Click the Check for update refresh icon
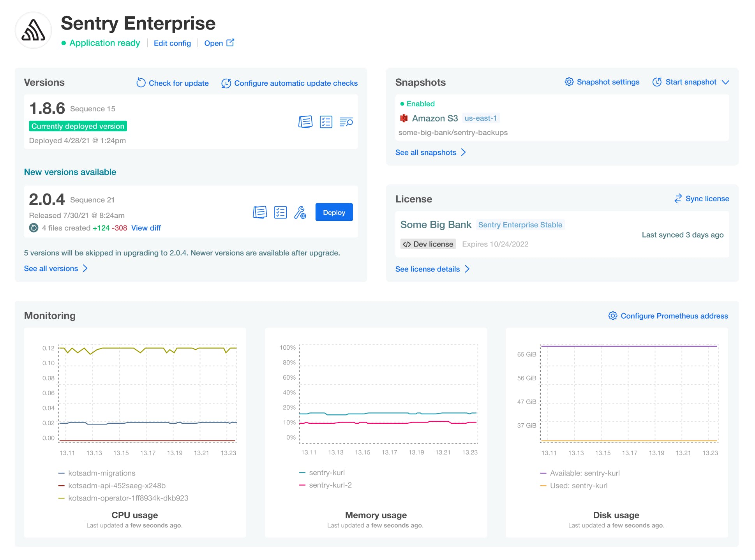The image size is (755, 560). point(141,83)
